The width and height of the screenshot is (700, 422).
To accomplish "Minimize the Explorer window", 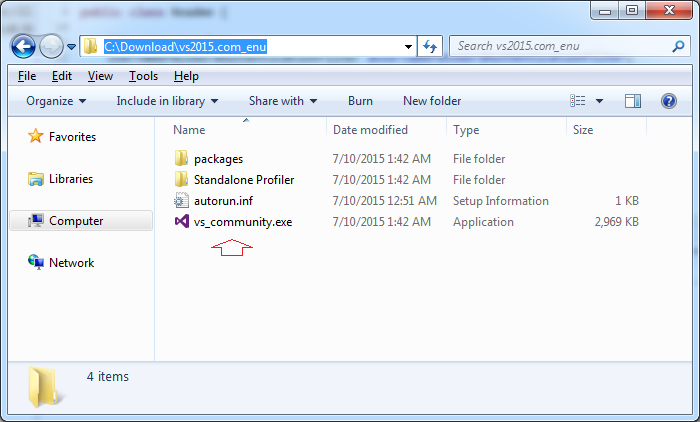I will (605, 11).
